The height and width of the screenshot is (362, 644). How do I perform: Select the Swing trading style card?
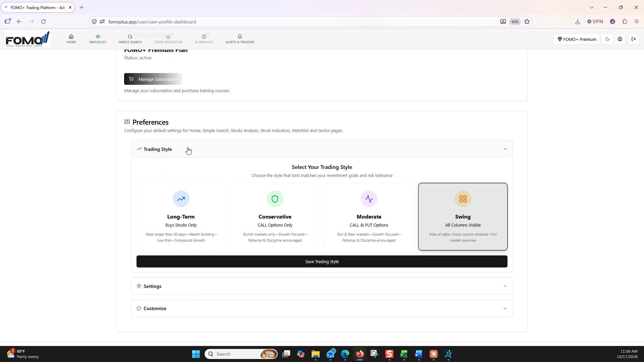pyautogui.click(x=463, y=217)
